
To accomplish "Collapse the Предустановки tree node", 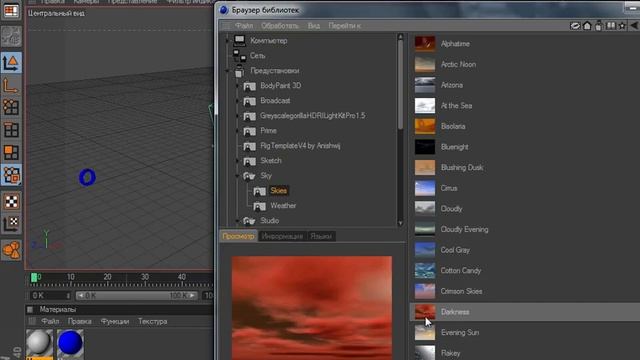I will [x=227, y=71].
